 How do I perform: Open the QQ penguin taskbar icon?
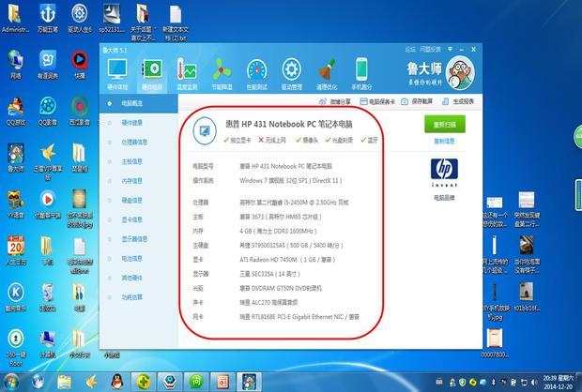(x=117, y=383)
